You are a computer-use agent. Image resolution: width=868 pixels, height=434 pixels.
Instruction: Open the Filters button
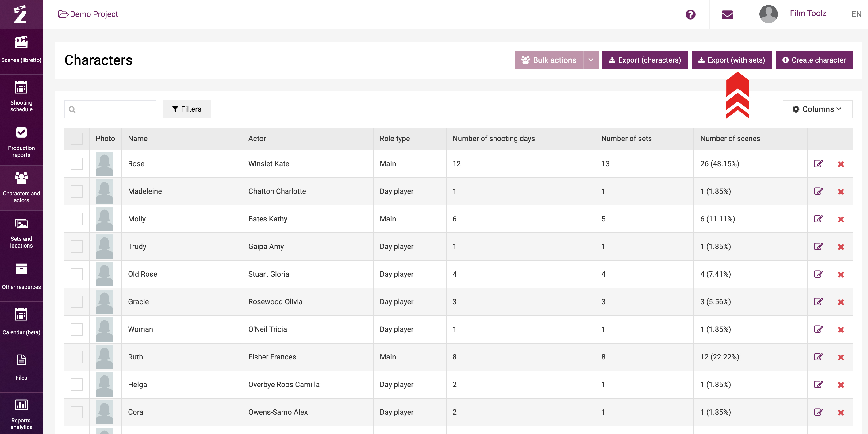point(187,109)
